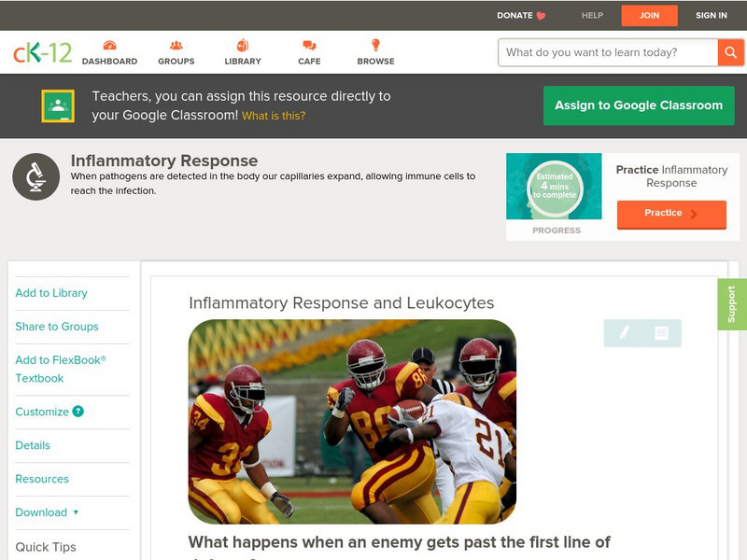Click SIGN IN
747x560 pixels.
[x=712, y=15]
